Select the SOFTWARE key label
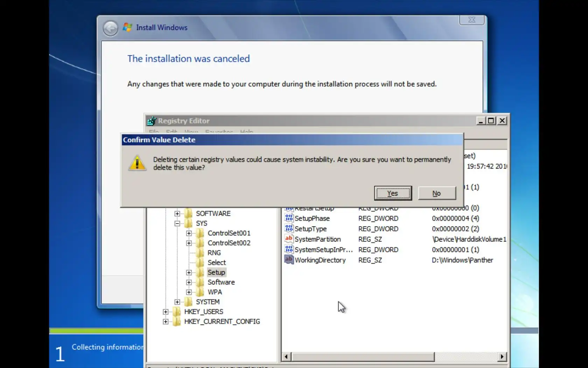The width and height of the screenshot is (588, 368). (x=213, y=213)
